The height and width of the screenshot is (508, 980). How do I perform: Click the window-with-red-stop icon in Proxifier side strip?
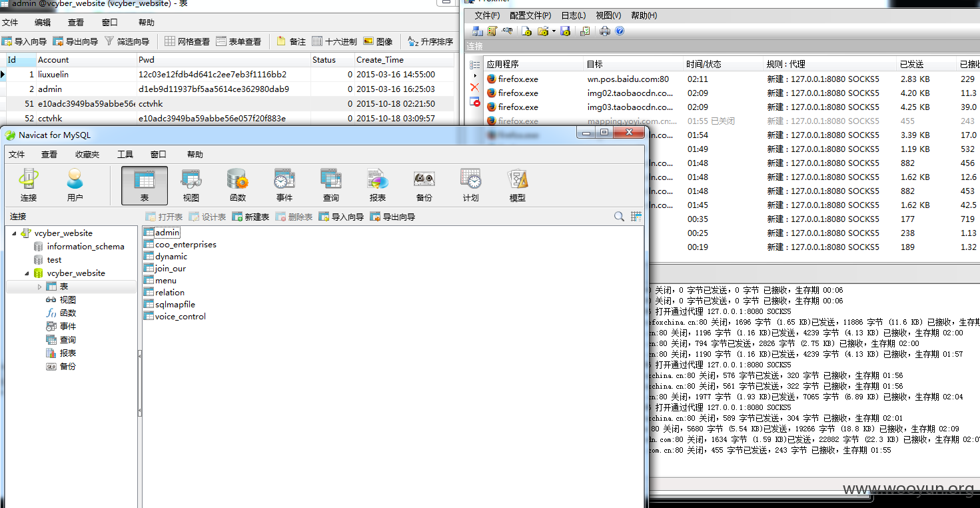pos(474,101)
